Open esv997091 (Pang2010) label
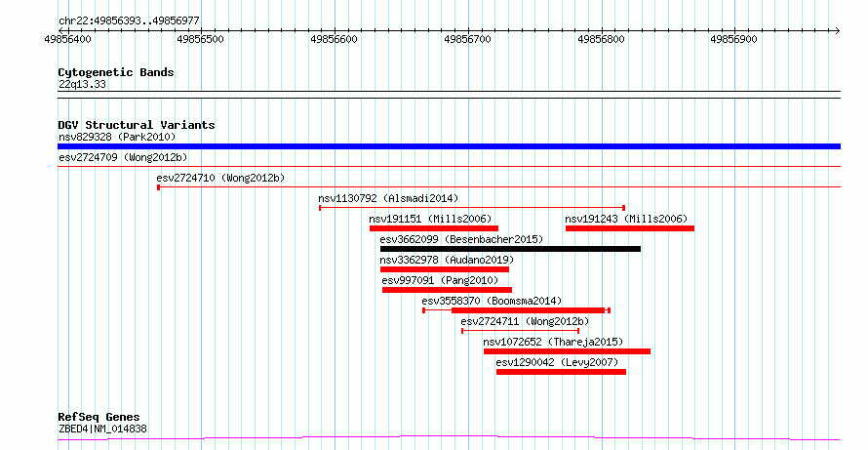This screenshot has width=868, height=450. click(440, 280)
